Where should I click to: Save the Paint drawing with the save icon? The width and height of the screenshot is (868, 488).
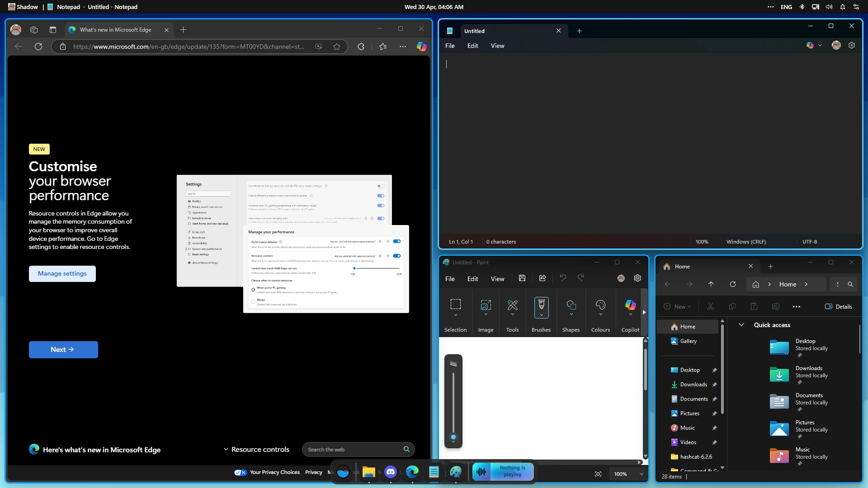(x=522, y=278)
